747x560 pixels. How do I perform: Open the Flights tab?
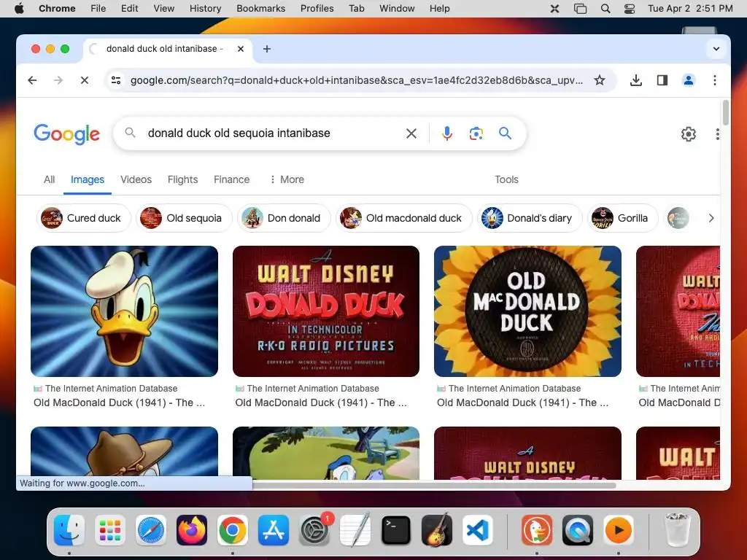tap(182, 179)
